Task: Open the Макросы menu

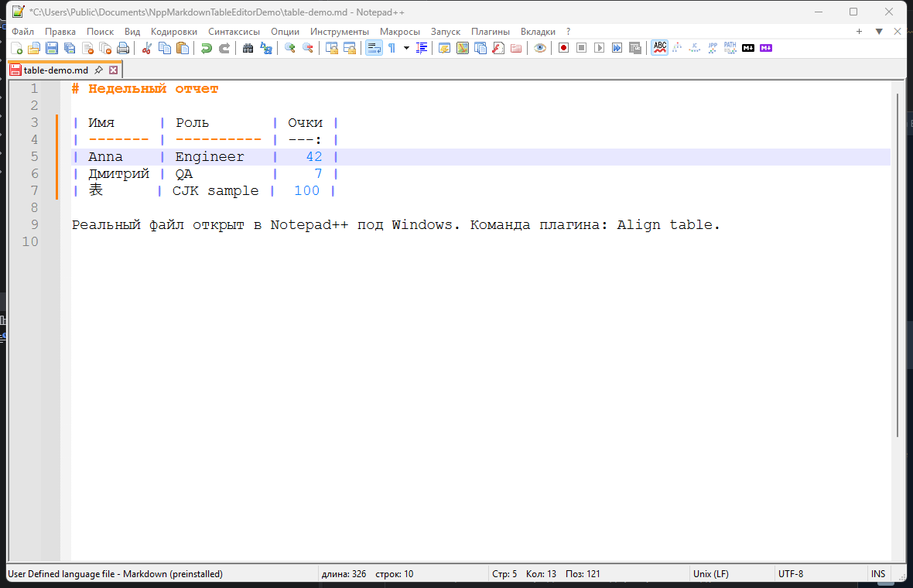Action: [x=399, y=32]
